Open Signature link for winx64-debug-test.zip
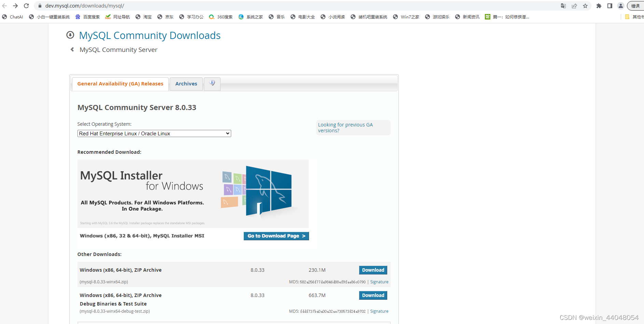Image resolution: width=644 pixels, height=324 pixels. [379, 311]
